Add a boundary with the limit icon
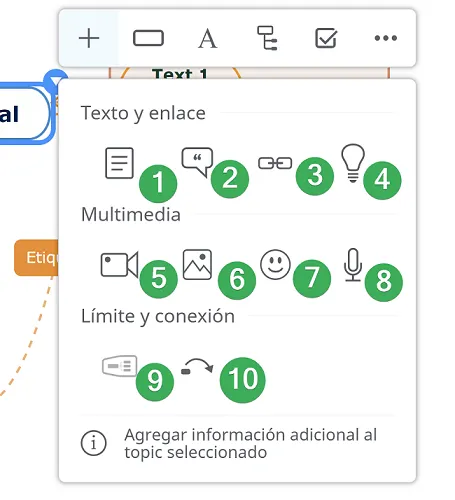The width and height of the screenshot is (455, 500). [119, 366]
